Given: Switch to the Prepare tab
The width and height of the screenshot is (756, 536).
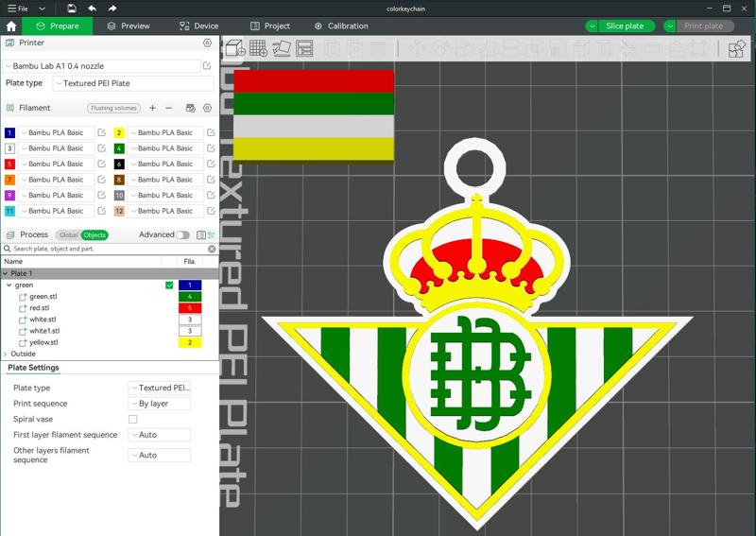Looking at the screenshot, I should 58,26.
